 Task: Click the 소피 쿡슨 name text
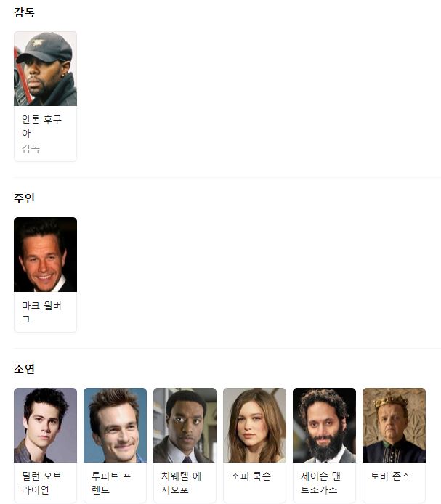coord(251,476)
